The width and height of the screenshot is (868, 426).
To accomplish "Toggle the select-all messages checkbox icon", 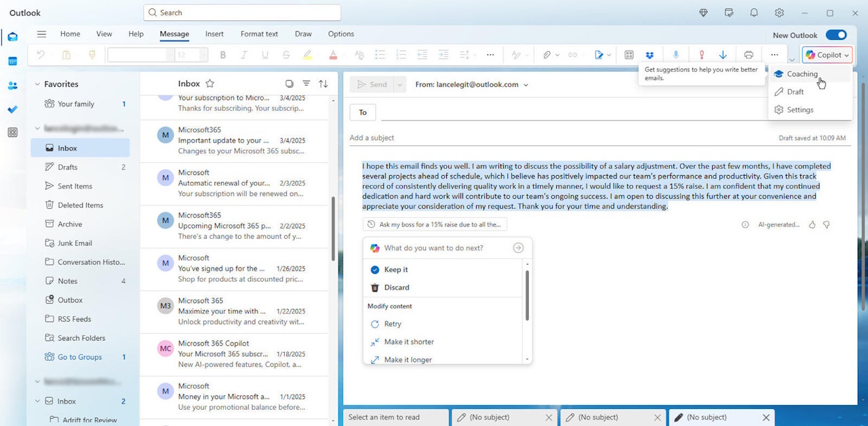I will click(x=290, y=83).
